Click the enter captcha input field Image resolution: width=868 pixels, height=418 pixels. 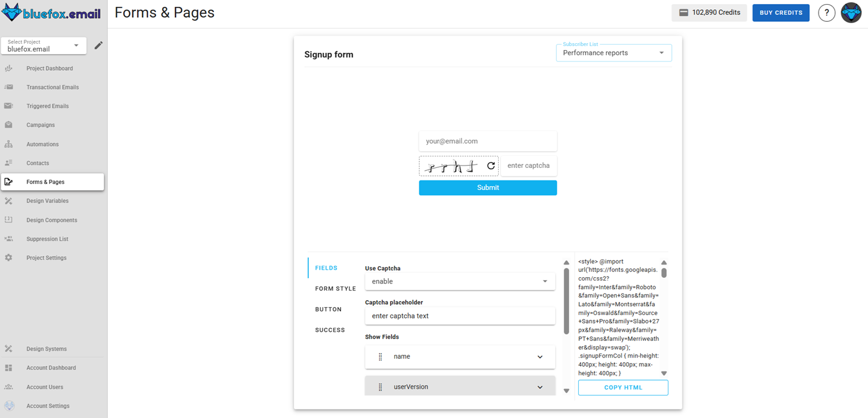click(529, 166)
